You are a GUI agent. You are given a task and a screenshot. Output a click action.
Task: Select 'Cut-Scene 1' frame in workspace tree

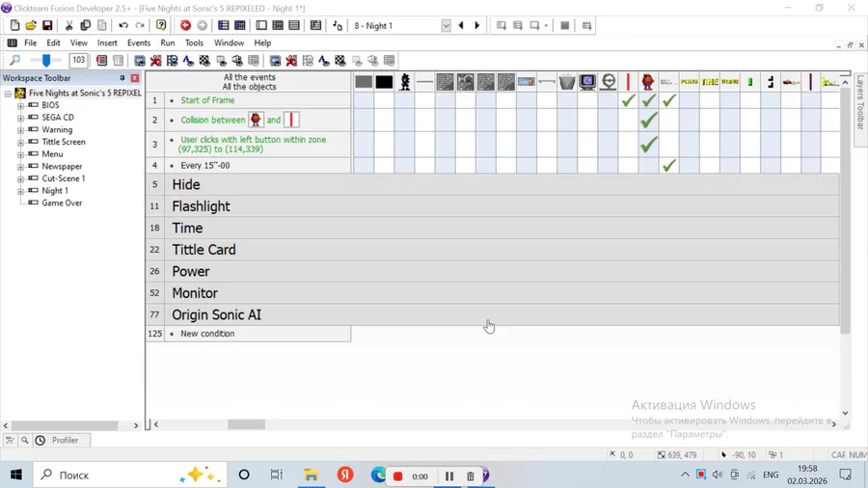(x=64, y=178)
